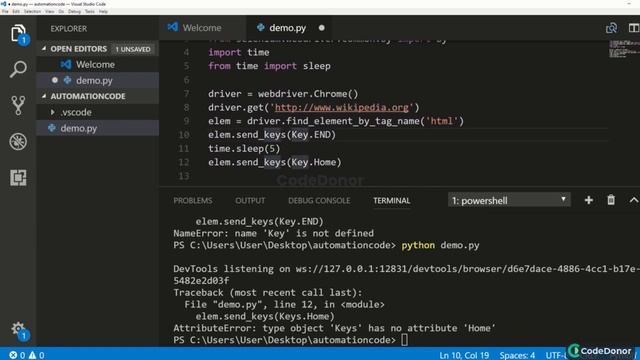The width and height of the screenshot is (640, 360).
Task: Click the terminal 'AttributeError' message line
Action: pos(334,328)
